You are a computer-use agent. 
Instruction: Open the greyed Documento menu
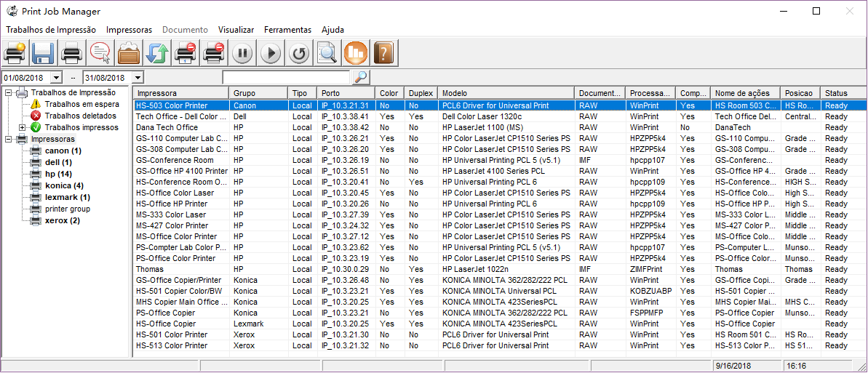coord(186,30)
